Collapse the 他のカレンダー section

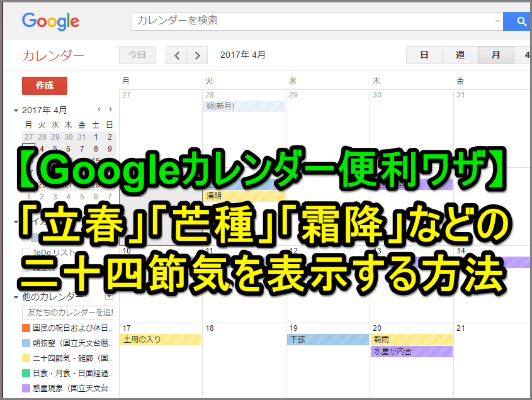click(16, 297)
